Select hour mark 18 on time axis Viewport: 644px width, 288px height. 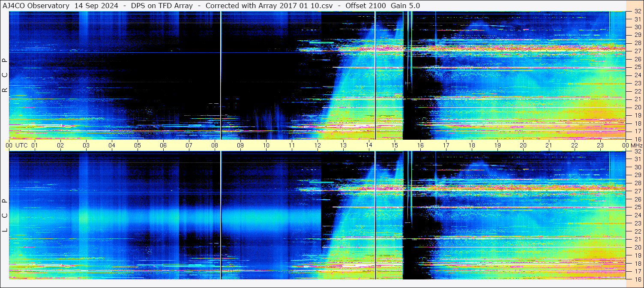click(x=472, y=145)
